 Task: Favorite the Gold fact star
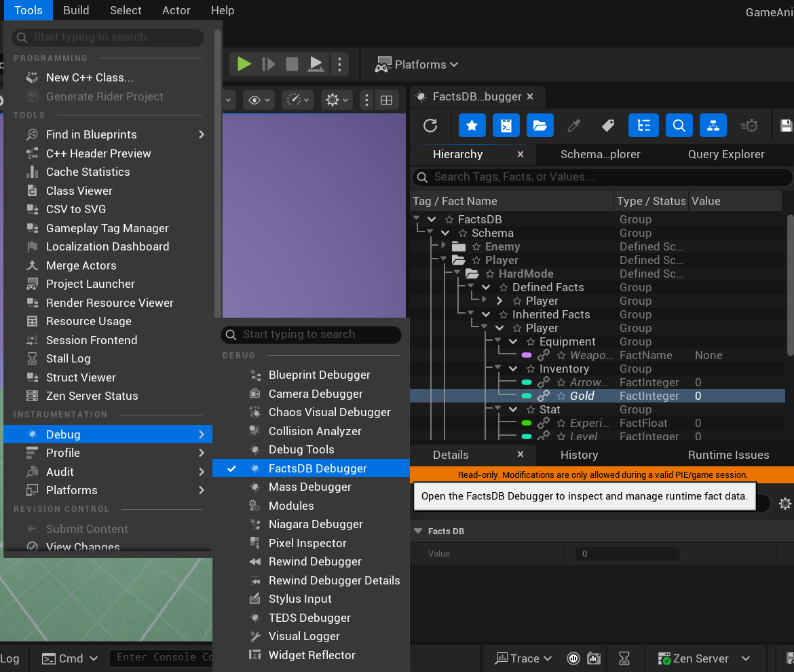pyautogui.click(x=561, y=396)
